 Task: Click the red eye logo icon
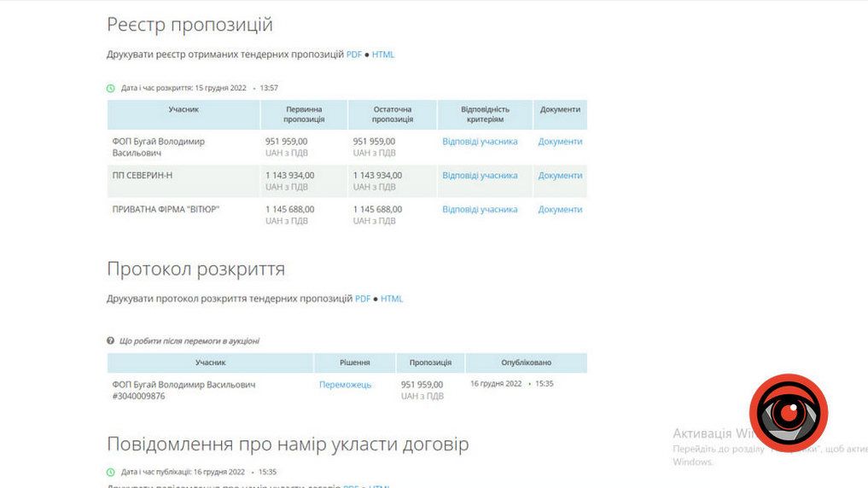point(789,413)
